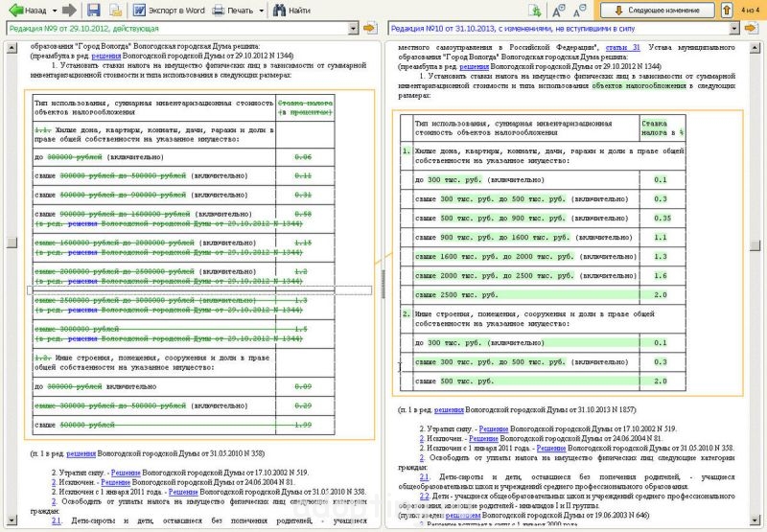Open right edition using the orange arrow icon

(752, 29)
